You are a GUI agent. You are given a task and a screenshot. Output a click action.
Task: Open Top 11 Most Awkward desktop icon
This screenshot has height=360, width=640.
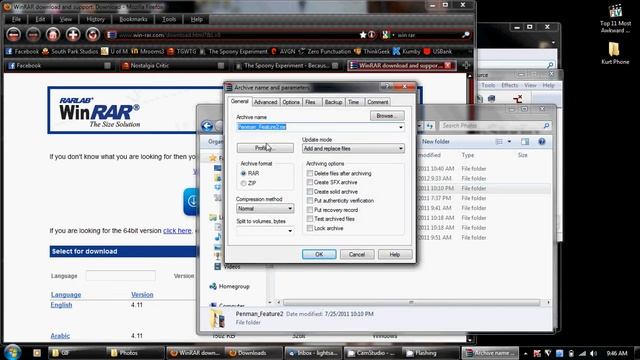615,19
